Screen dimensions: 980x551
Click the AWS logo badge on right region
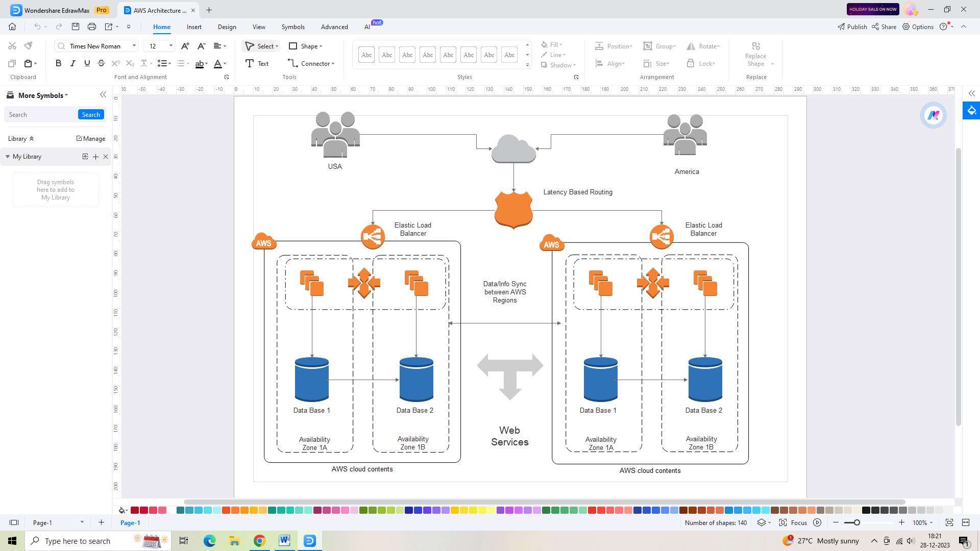(x=551, y=243)
